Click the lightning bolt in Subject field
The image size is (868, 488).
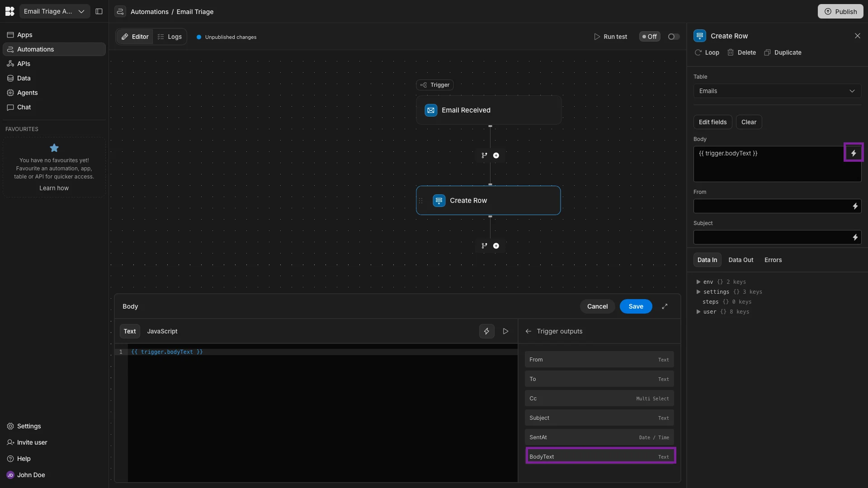point(855,238)
